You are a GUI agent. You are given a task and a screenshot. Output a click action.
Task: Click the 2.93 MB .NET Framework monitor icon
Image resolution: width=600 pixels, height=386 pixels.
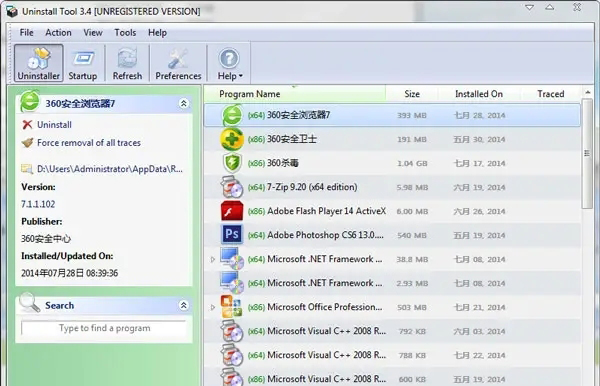click(x=232, y=283)
